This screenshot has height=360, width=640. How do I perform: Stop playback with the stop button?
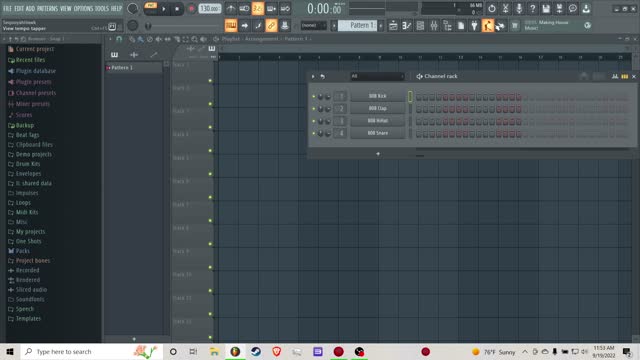[x=177, y=9]
